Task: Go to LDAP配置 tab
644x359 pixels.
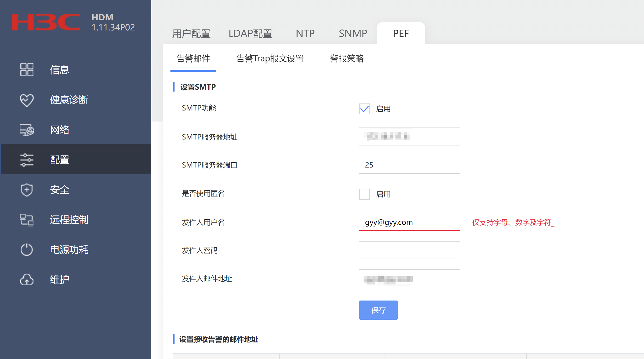Action: pos(250,33)
